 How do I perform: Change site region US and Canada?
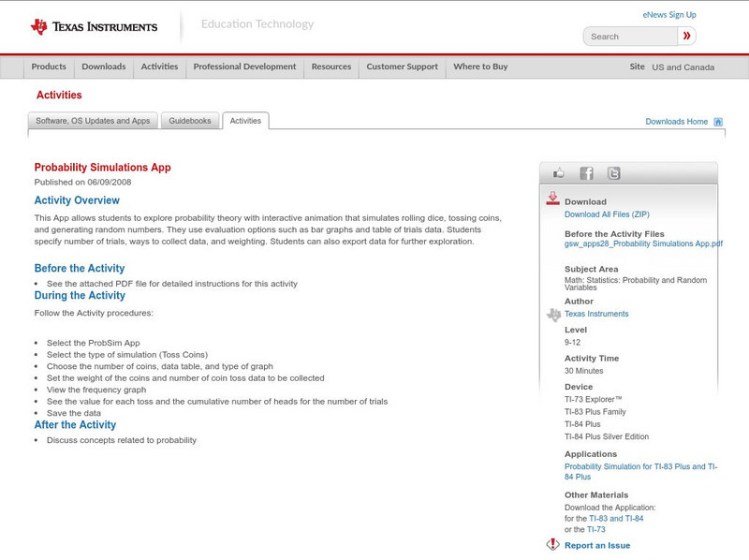tap(683, 67)
